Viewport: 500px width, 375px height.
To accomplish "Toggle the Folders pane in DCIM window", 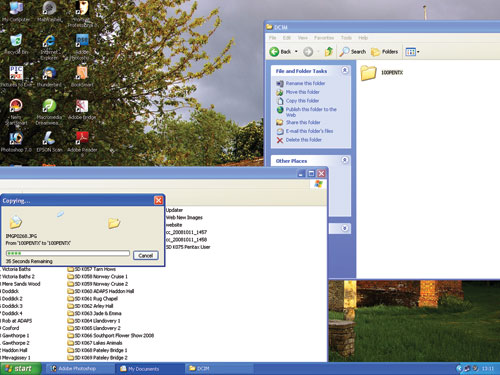I will (384, 52).
